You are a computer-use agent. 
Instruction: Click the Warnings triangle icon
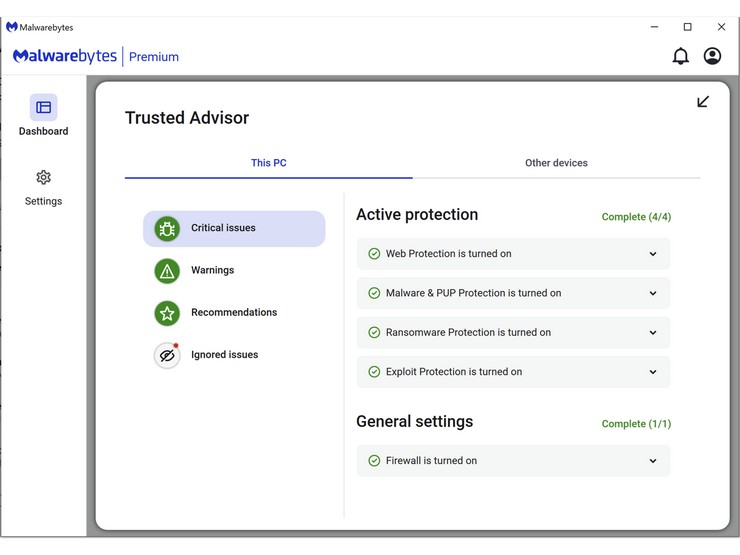point(167,271)
